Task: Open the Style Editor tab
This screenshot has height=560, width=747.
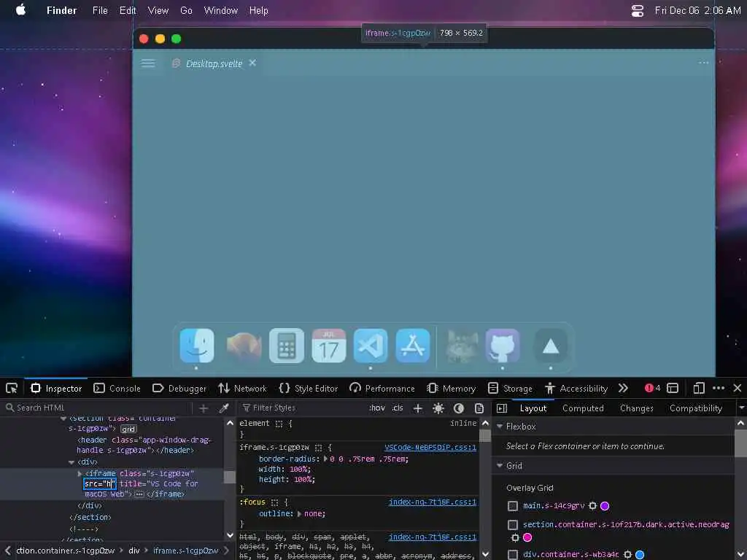Action: 309,388
